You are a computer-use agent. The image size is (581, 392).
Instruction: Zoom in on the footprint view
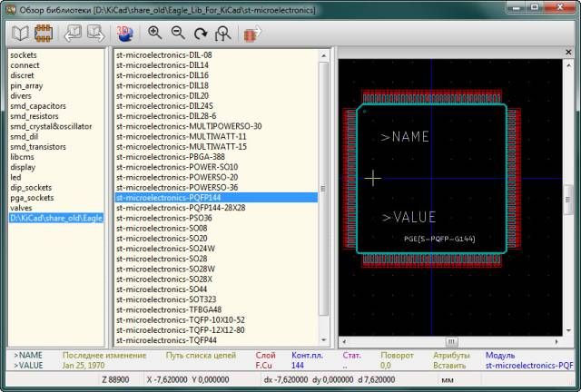pyautogui.click(x=155, y=33)
